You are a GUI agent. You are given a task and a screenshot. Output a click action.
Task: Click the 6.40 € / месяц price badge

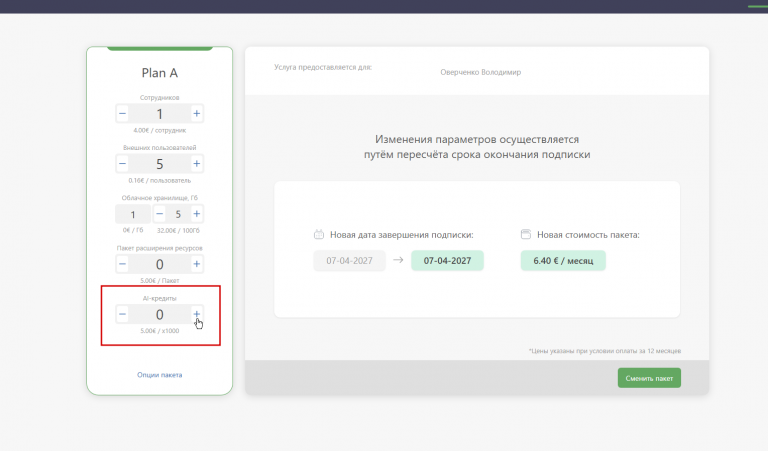(563, 261)
